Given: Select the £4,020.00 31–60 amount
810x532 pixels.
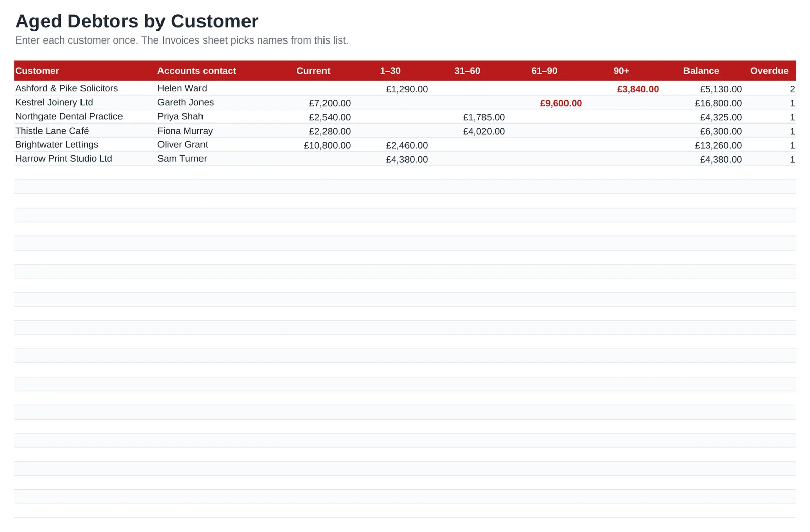Looking at the screenshot, I should click(x=484, y=131).
